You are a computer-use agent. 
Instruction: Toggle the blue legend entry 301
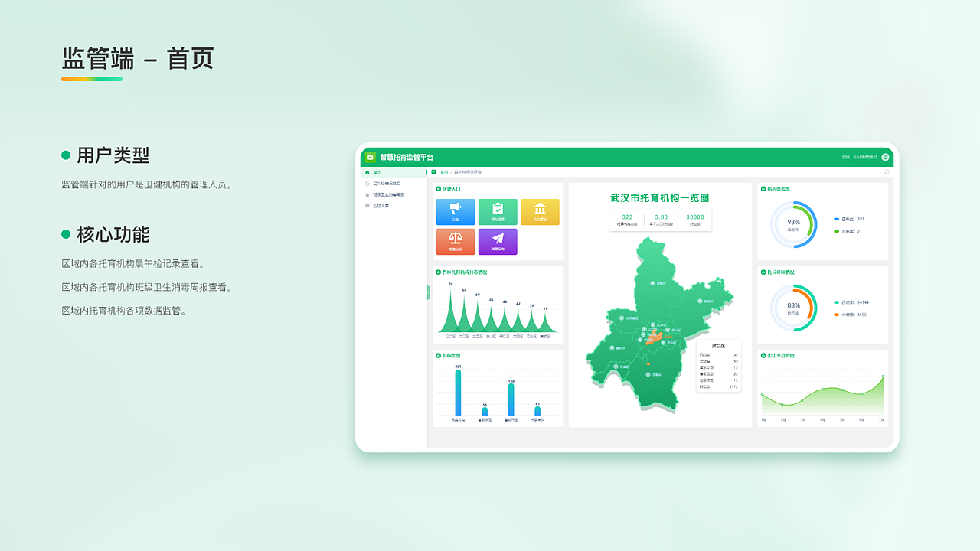pos(849,219)
